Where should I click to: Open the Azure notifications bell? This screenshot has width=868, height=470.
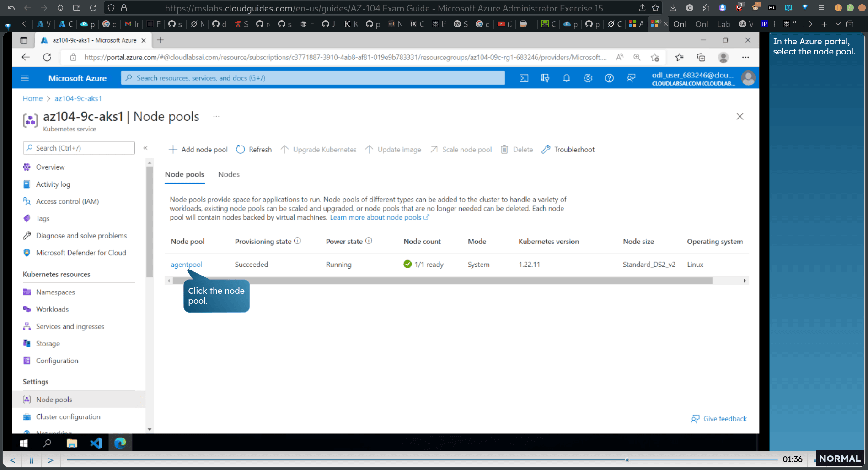[x=566, y=78]
